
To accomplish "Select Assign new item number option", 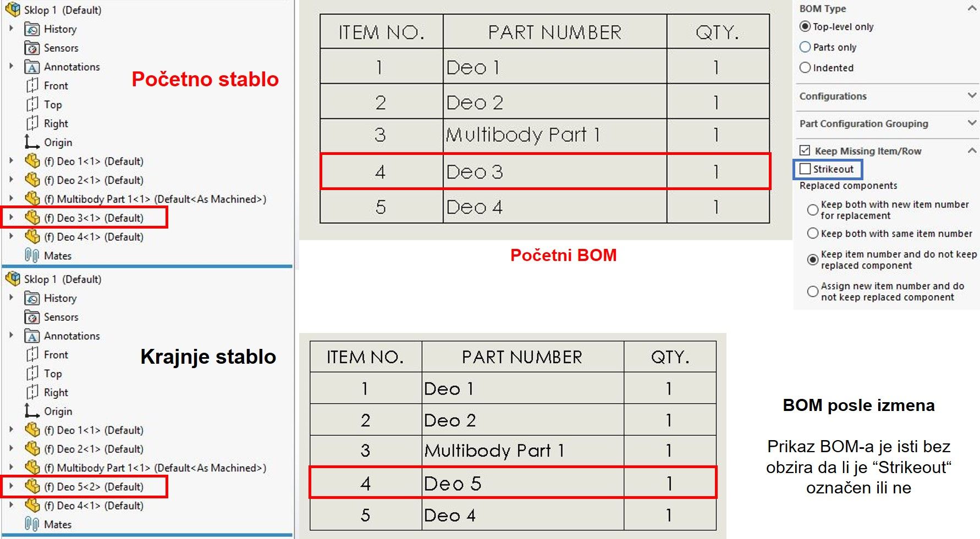I will pyautogui.click(x=813, y=292).
